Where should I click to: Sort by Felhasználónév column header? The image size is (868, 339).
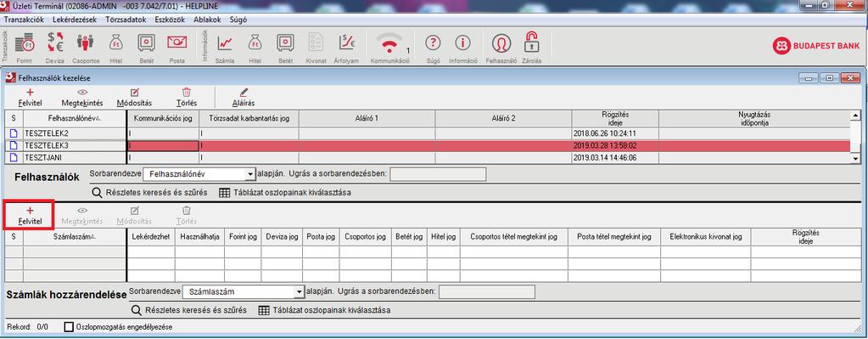coord(75,119)
